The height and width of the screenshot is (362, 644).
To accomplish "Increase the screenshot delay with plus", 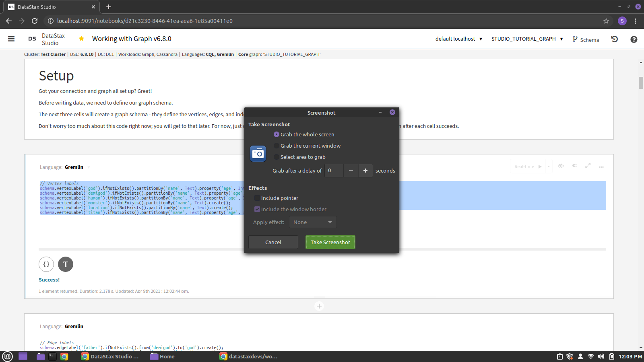I will (365, 171).
